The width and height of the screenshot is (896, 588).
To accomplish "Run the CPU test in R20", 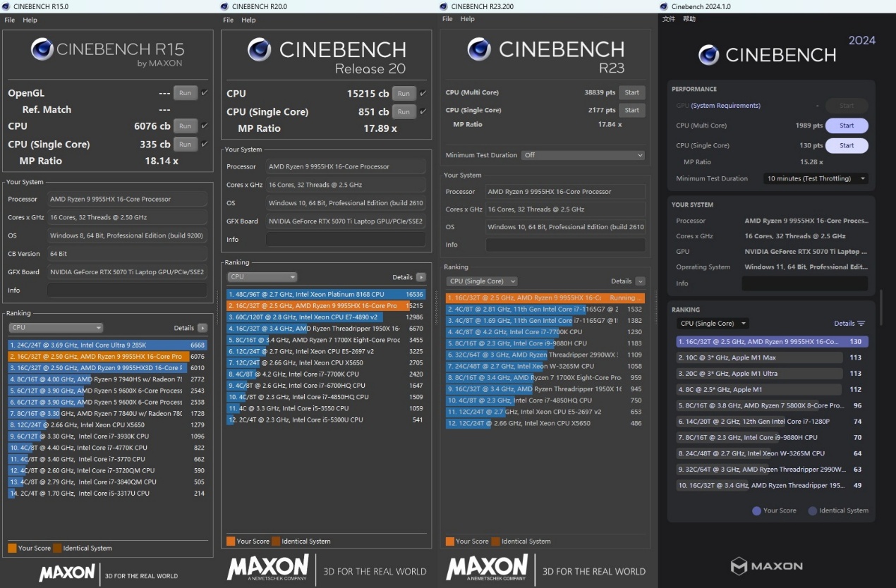I will 404,93.
